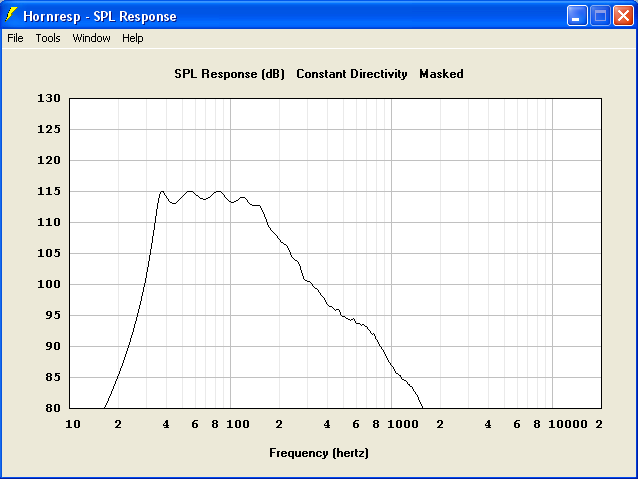Viewport: 638px width, 479px height.
Task: Click the 85 dB y-axis label
Action: coord(52,377)
